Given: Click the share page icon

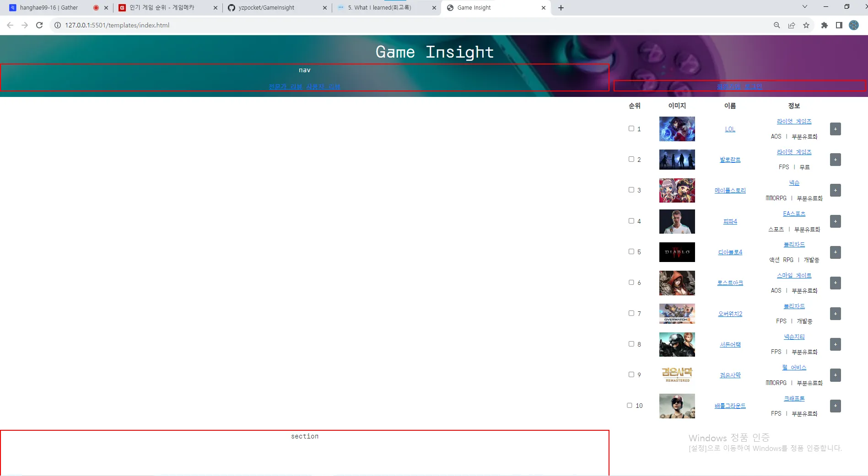Looking at the screenshot, I should (792, 25).
